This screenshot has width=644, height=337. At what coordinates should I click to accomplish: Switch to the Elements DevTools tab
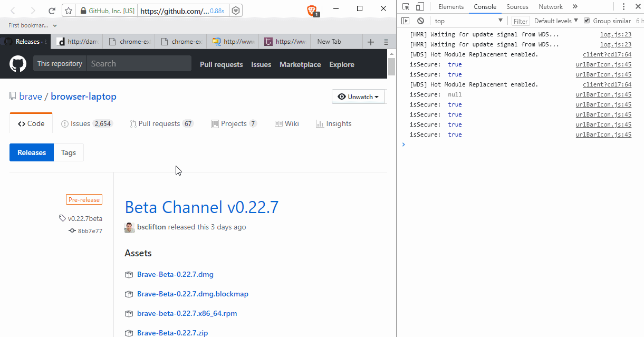point(451,7)
